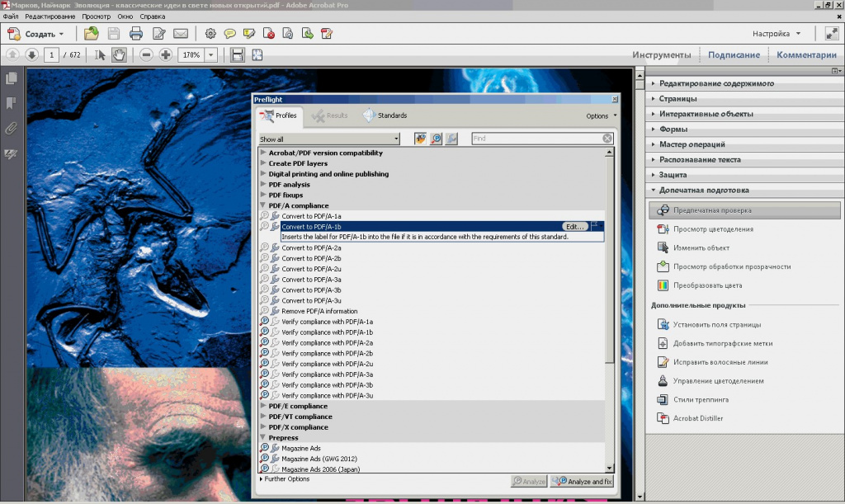Select Verify compliance with PDF/A-2b profile
845x504 pixels.
pyautogui.click(x=327, y=353)
